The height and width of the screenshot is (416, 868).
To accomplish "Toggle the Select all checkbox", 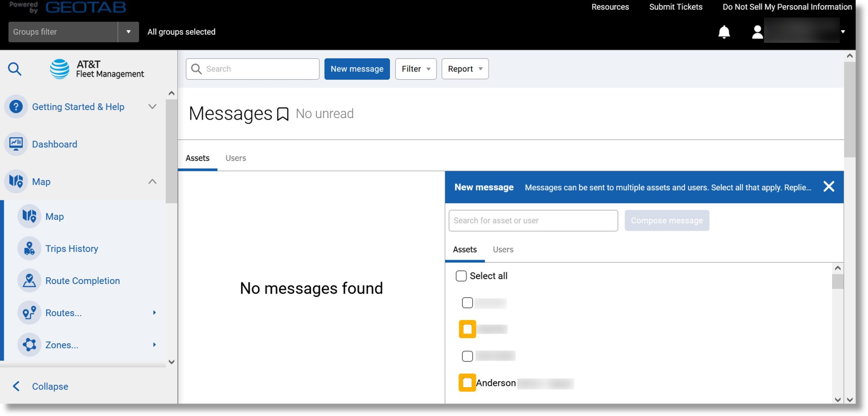I will pyautogui.click(x=460, y=276).
